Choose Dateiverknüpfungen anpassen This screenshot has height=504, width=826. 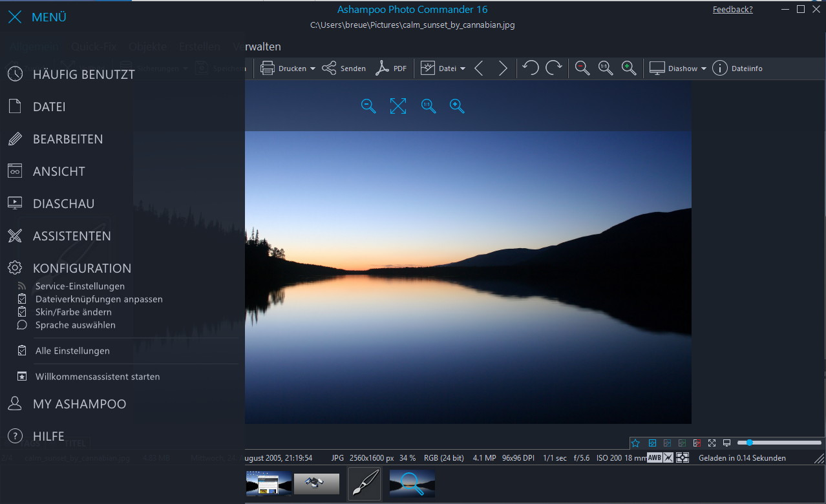click(99, 299)
